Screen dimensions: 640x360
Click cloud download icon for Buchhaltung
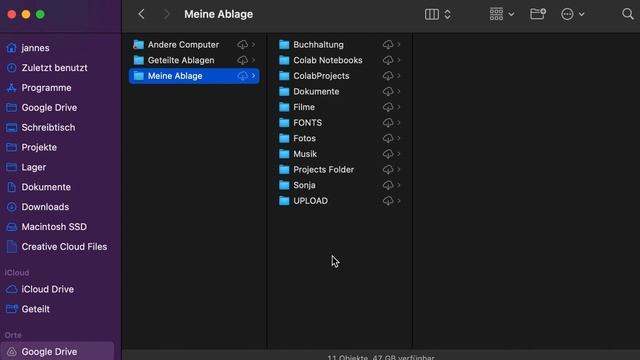388,44
